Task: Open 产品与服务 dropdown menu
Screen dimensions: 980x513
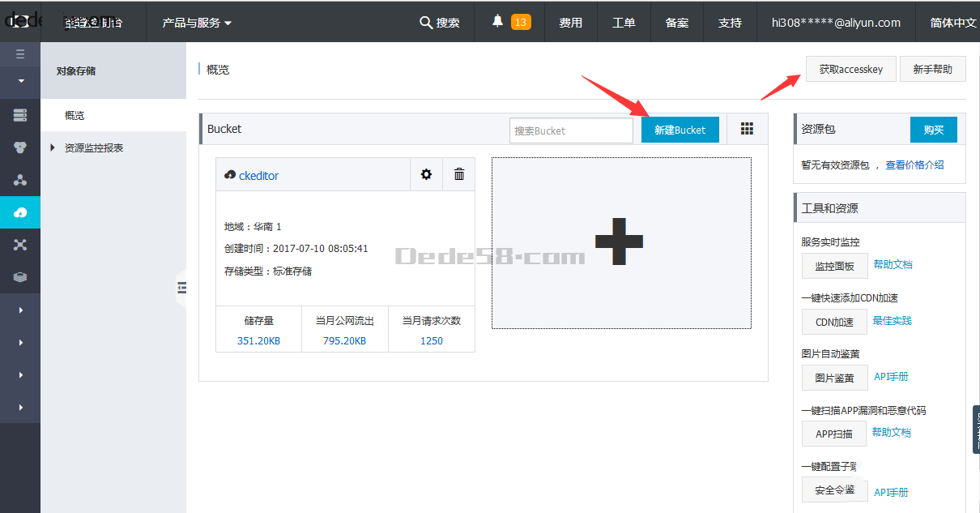Action: (197, 23)
